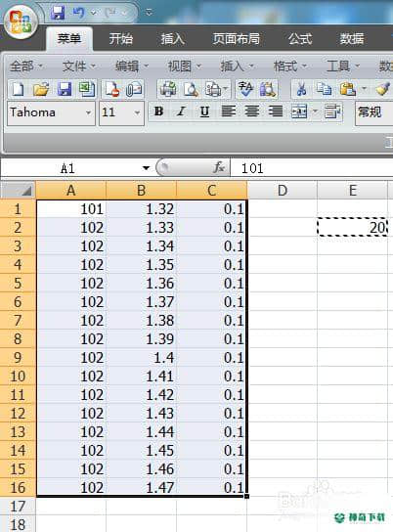Select row 9 header
The image size is (393, 532).
[18, 358]
